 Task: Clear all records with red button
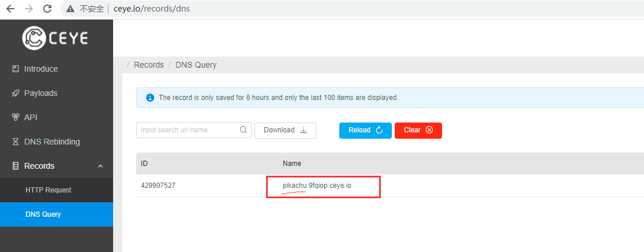(x=418, y=130)
